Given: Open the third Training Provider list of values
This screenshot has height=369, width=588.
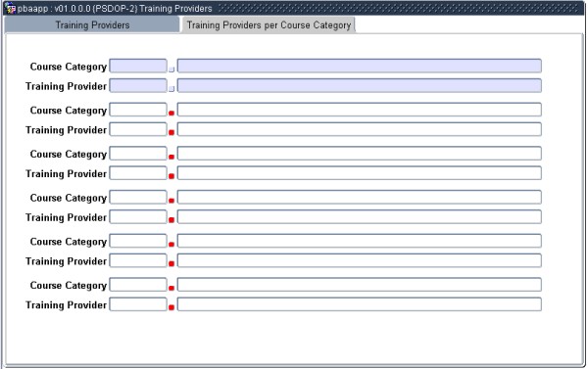Looking at the screenshot, I should coord(171,176).
